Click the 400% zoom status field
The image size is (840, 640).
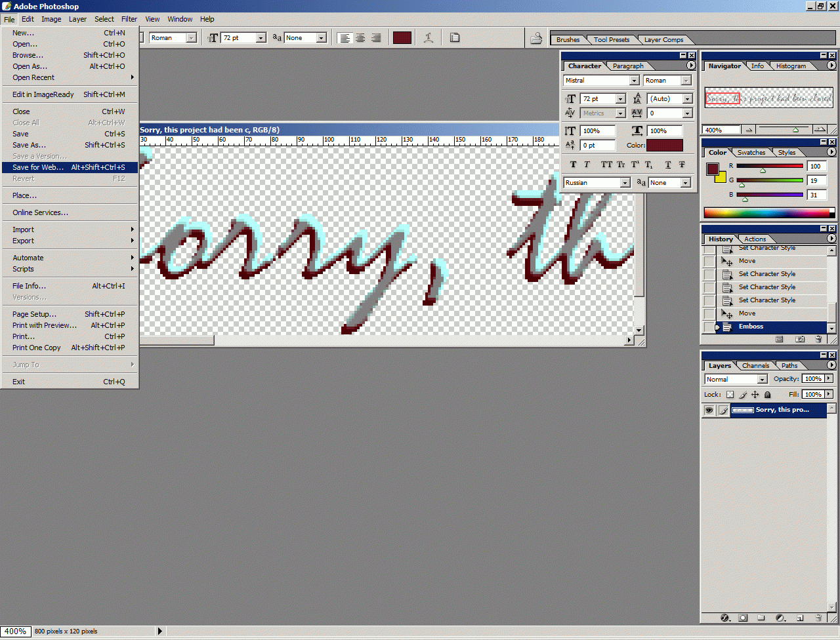coord(15,631)
